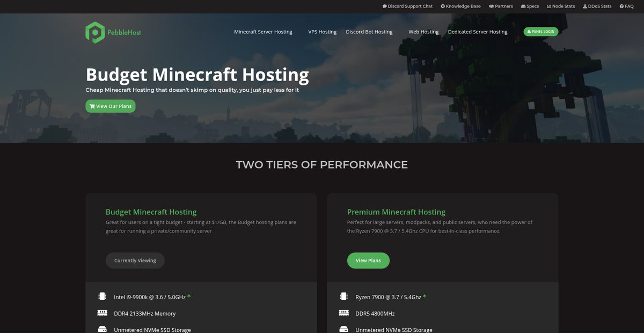Click Premium card Unmetered NVMe SSD Storage text

(394, 330)
